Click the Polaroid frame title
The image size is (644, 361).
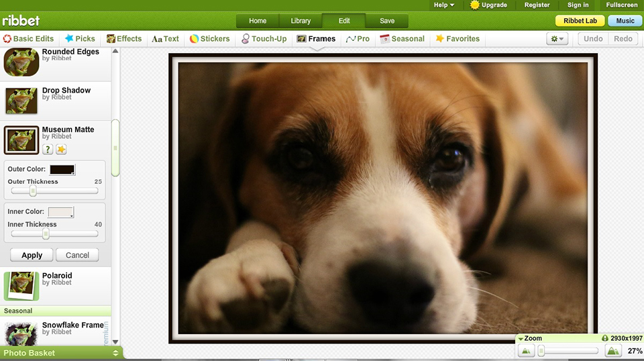tap(56, 276)
